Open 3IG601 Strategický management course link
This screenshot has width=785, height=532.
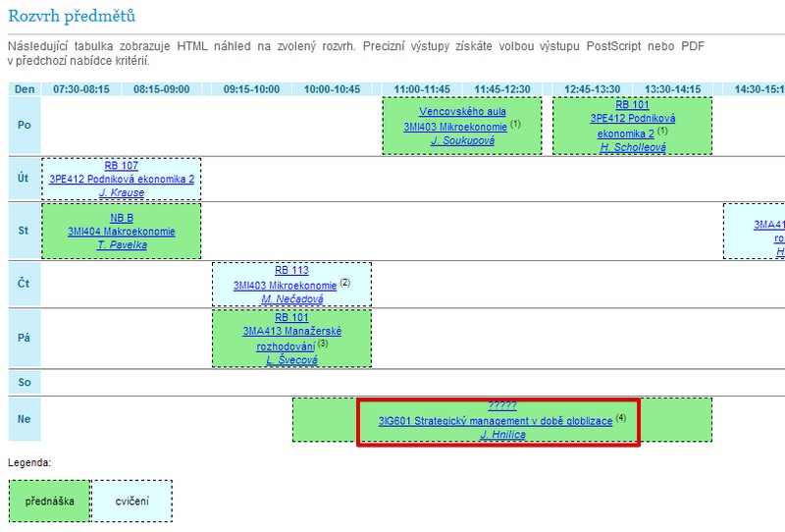click(x=496, y=421)
